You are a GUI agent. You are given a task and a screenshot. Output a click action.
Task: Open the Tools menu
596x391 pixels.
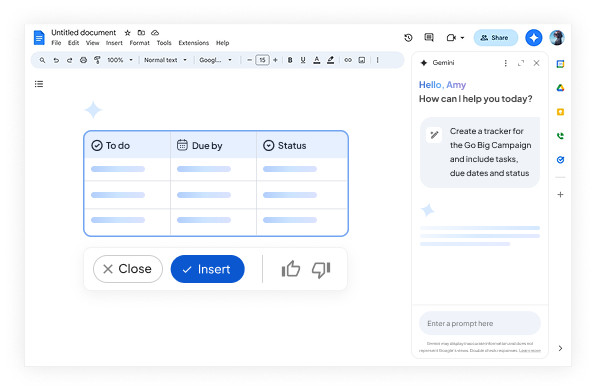click(164, 43)
